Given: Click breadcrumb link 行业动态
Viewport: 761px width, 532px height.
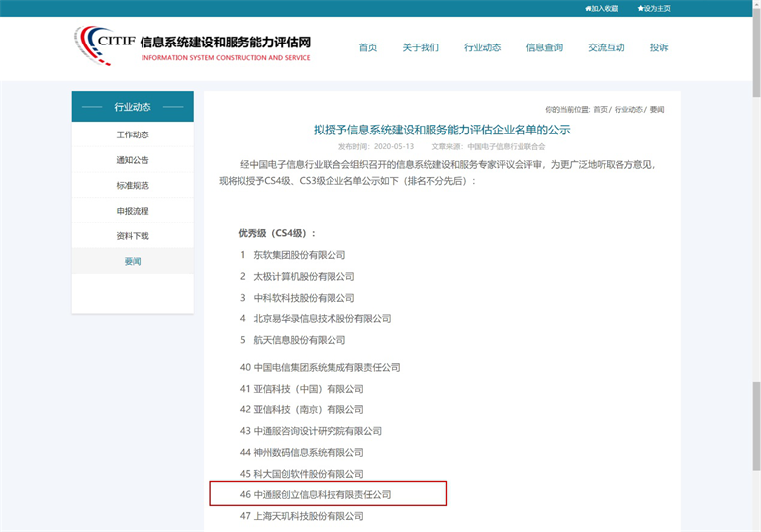Looking at the screenshot, I should 628,109.
